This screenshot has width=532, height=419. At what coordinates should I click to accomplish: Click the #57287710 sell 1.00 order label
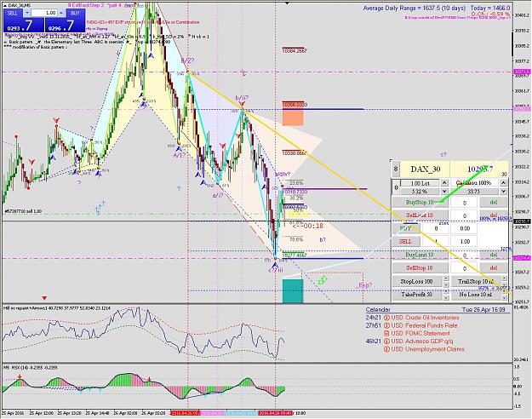[23, 211]
